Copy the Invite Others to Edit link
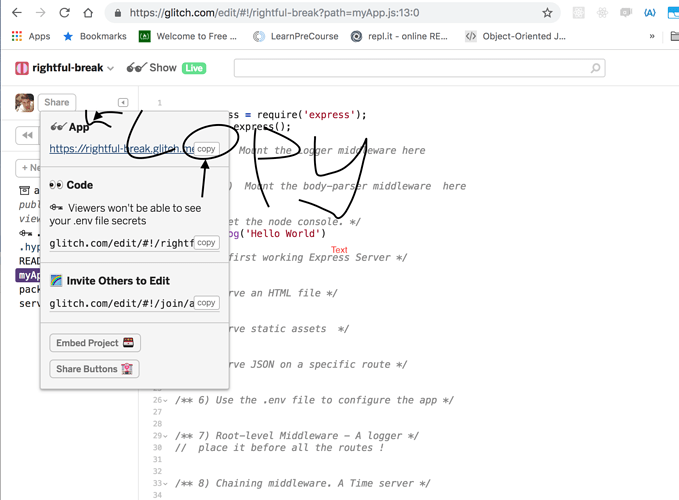This screenshot has width=679, height=500. coord(206,303)
